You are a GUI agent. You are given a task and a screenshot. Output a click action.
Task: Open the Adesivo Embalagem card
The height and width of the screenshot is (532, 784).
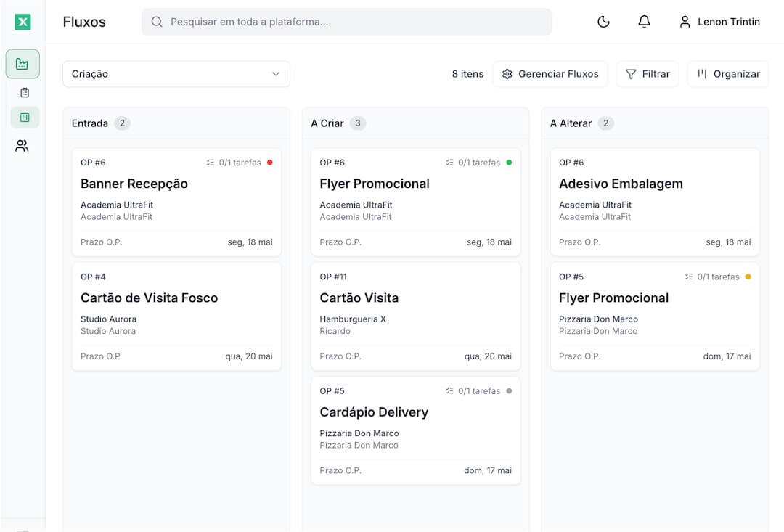pos(655,202)
